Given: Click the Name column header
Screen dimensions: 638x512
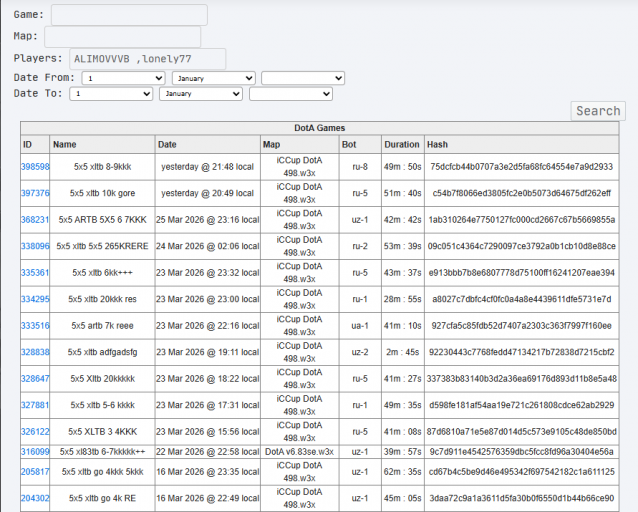Looking at the screenshot, I should point(103,144).
